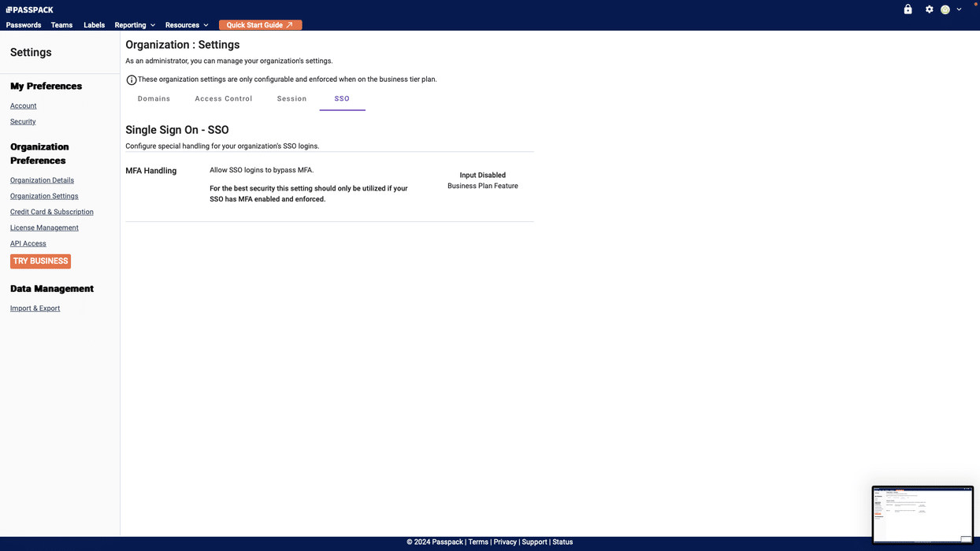Go to Import & Export

(35, 309)
